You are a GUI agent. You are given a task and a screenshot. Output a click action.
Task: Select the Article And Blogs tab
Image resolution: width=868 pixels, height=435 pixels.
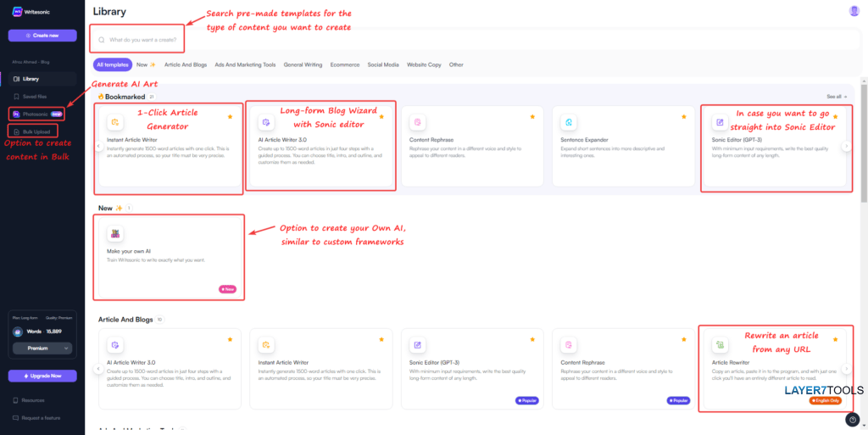click(x=186, y=64)
